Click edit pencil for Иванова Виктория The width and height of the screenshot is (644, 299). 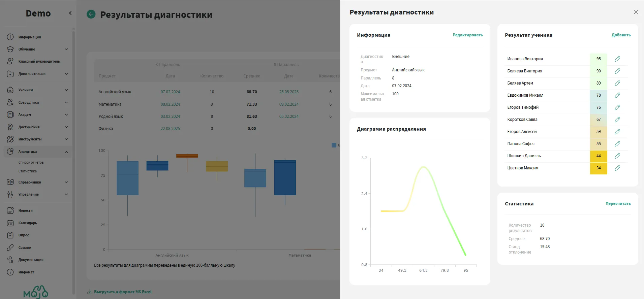(x=617, y=59)
